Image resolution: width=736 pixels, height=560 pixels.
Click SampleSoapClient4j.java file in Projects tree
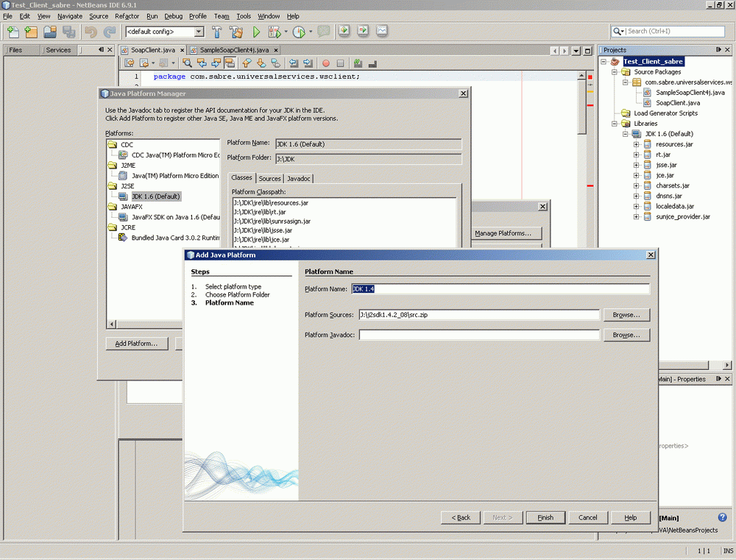coord(690,93)
